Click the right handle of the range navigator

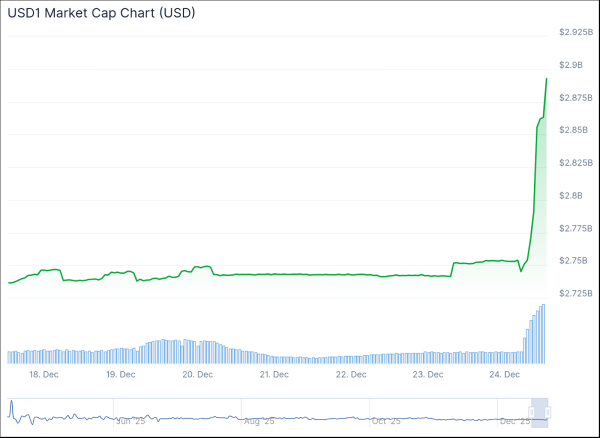tap(548, 412)
